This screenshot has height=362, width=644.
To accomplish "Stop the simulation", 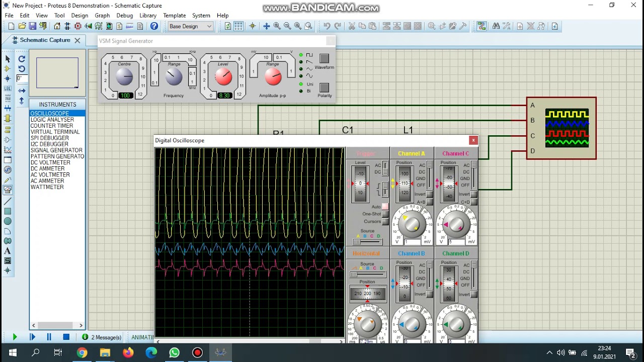I will coord(66,337).
